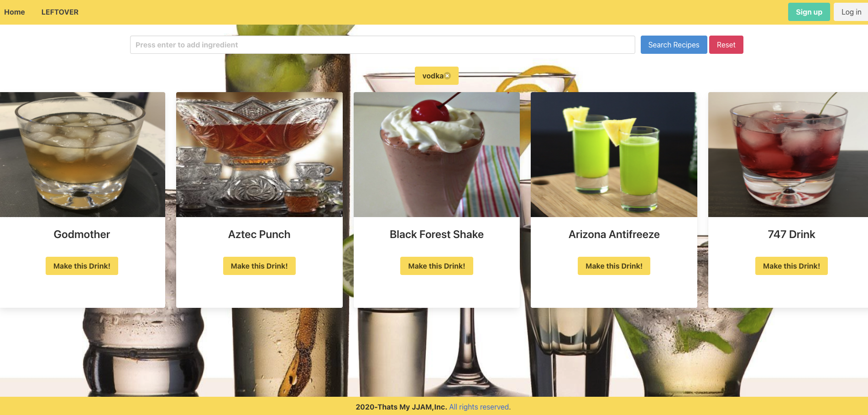868x415 pixels.
Task: Select the Arizona Antifreeze card title
Action: [x=614, y=234]
